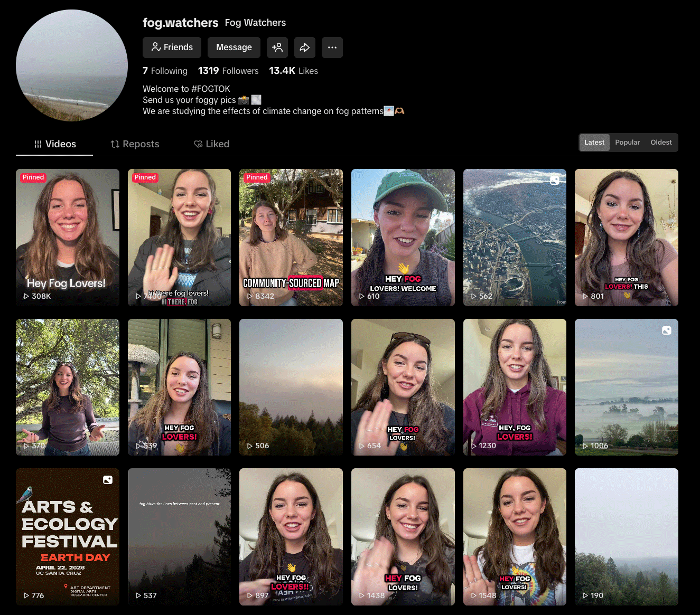Viewport: 700px width, 615px height.
Task: Open pinned video with 308K views
Action: (68, 238)
